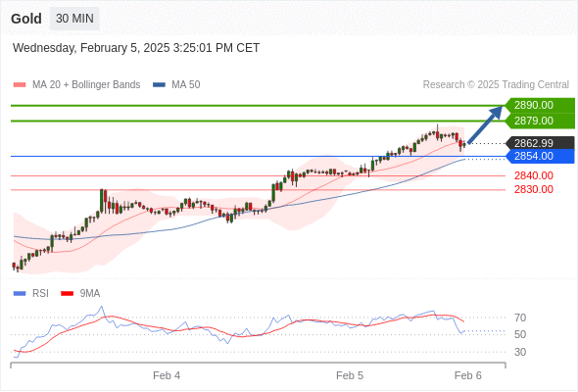Click the 2830.00 support label
This screenshot has width=578, height=392.
coord(534,189)
